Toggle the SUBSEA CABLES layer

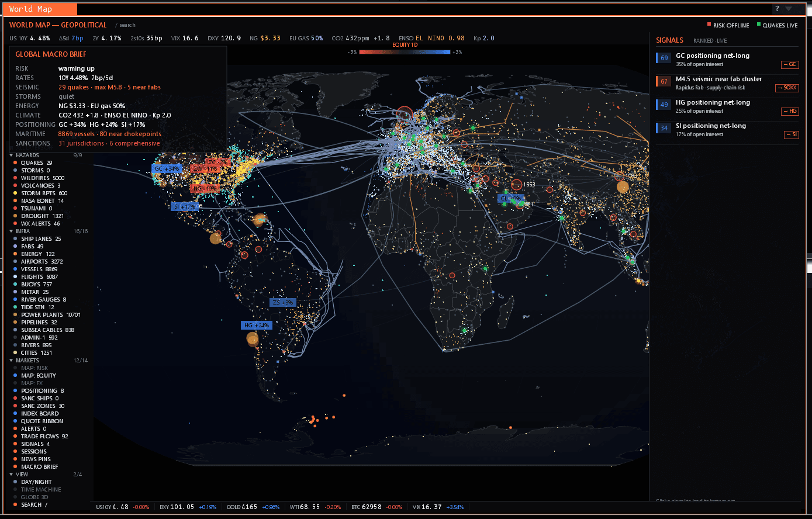click(x=43, y=330)
